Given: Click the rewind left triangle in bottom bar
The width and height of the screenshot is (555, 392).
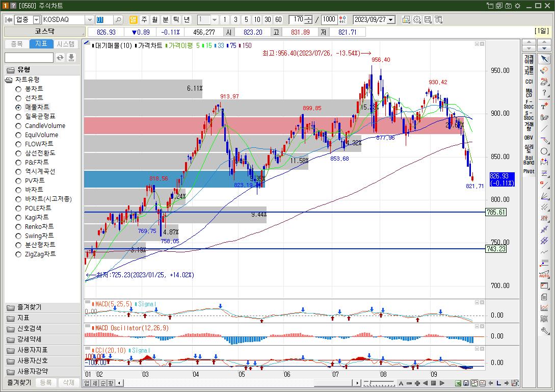Looking at the screenshot, I should pyautogui.click(x=425, y=383).
